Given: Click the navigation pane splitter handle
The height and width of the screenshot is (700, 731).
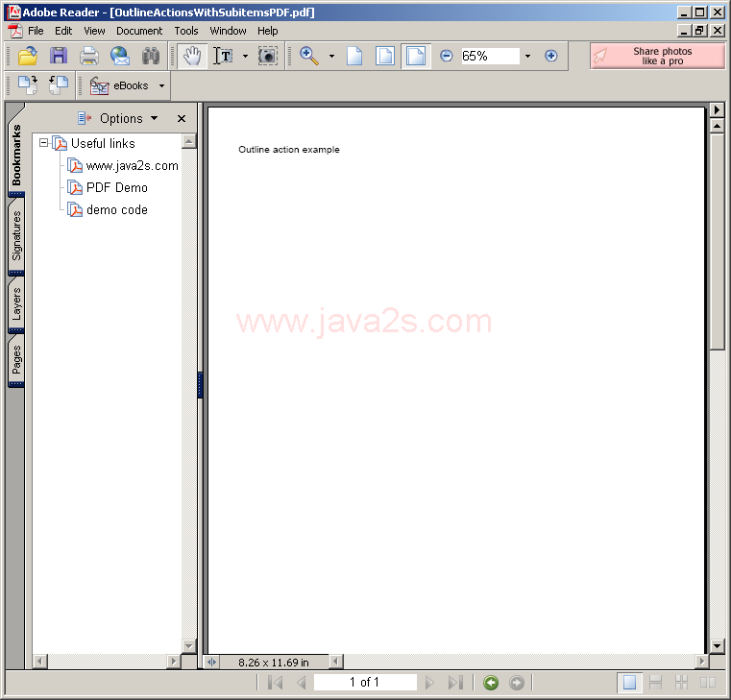Looking at the screenshot, I should pyautogui.click(x=200, y=385).
